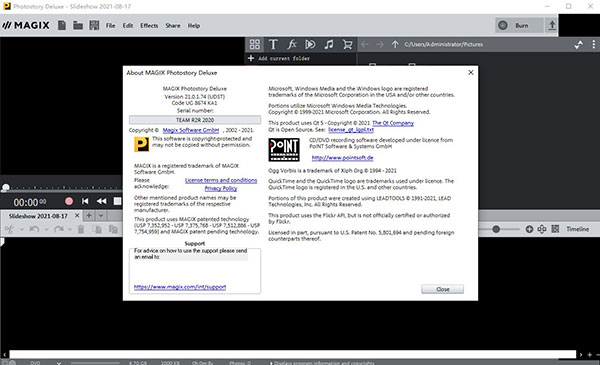The height and width of the screenshot is (365, 600).
Task: Click the Paste icon in timeline toolbar
Action: tap(113, 229)
